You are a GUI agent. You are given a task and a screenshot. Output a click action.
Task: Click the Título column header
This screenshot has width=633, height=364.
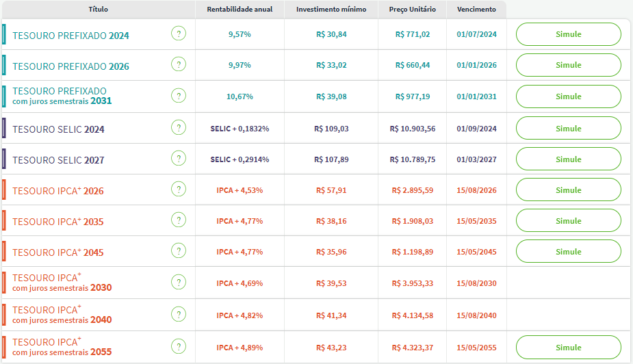[x=98, y=10]
